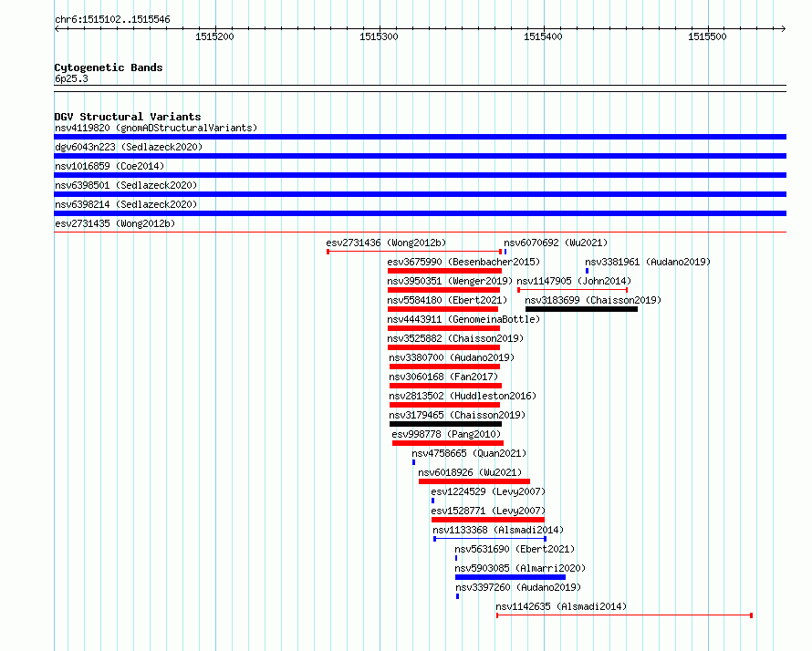Select the dgv6043n223 (Sedlazeck2020) variant label
The width and height of the screenshot is (812, 651).
[129, 147]
